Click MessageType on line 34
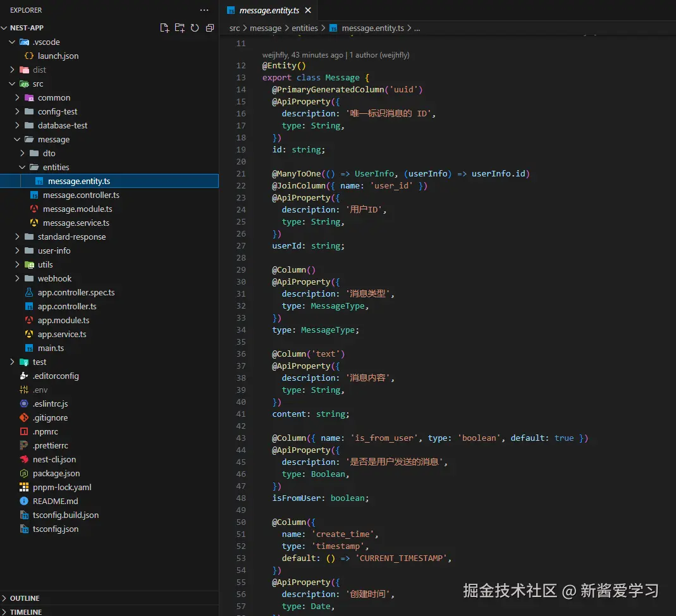 click(x=328, y=330)
